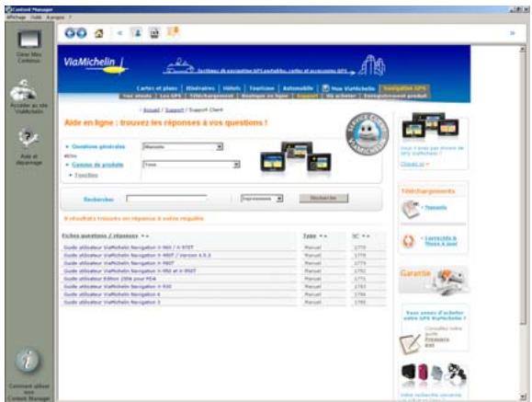This screenshot has width=532, height=402.
Task: Click the Accueil breadcrumb link
Action: coord(152,109)
